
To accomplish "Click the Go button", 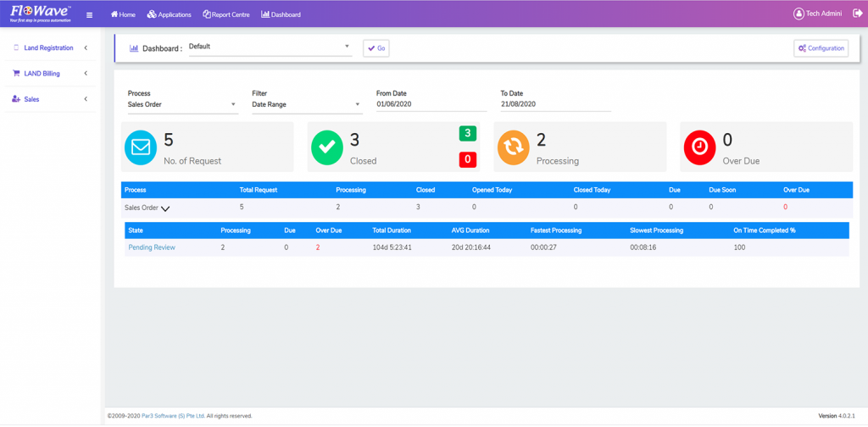I will click(376, 48).
